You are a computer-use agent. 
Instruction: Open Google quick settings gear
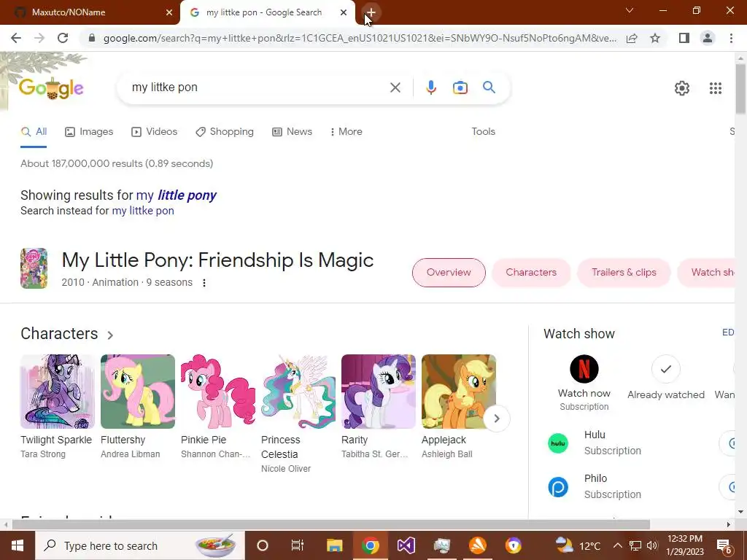[x=682, y=88]
